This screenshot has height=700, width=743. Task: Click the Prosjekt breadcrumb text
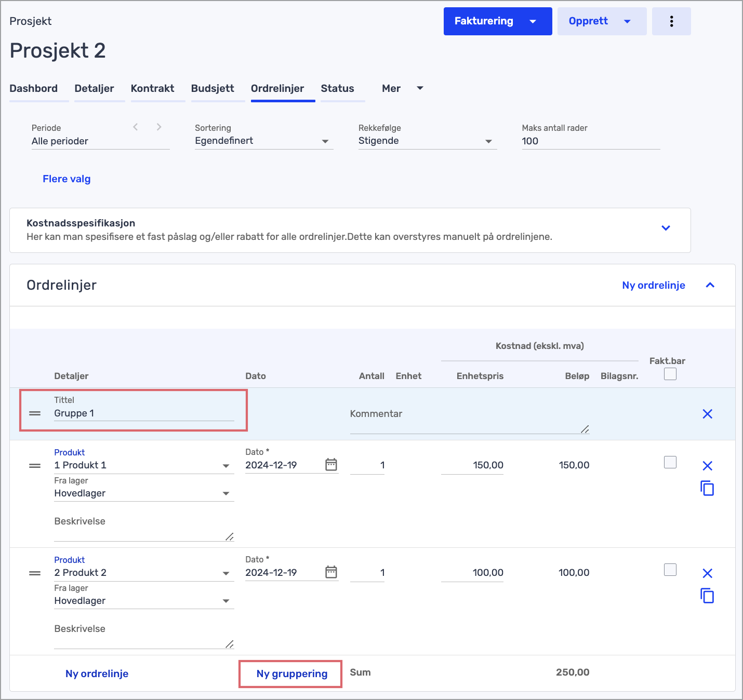tap(31, 21)
